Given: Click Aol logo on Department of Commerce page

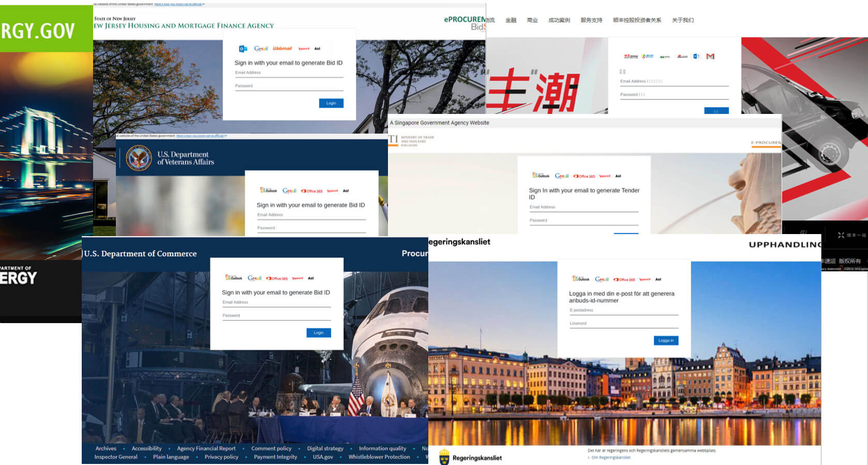Looking at the screenshot, I should pos(311,278).
